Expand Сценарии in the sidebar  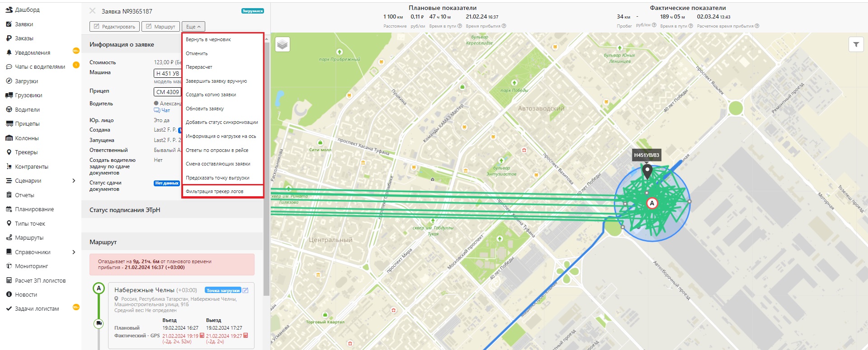74,181
